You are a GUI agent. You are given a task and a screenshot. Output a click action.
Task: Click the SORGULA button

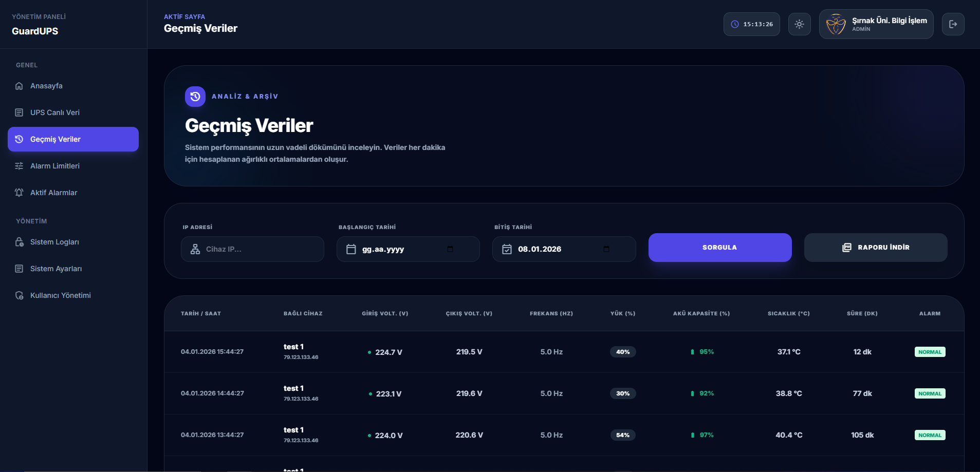pos(720,248)
